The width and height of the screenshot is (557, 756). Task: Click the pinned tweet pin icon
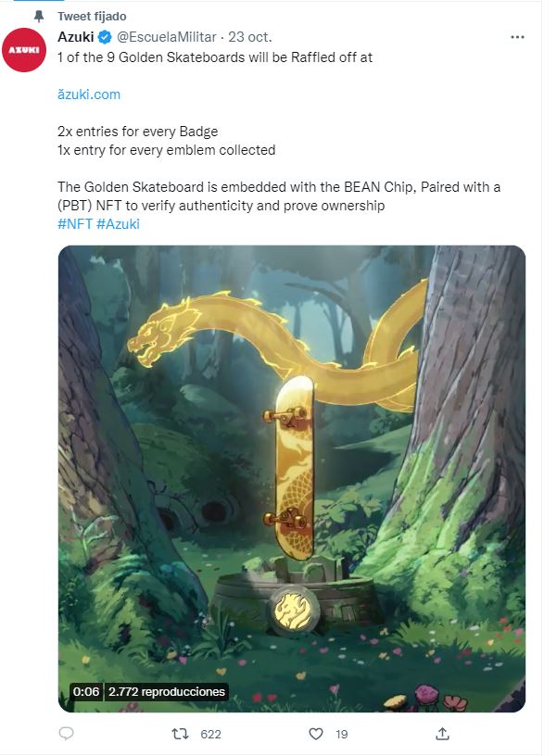coord(39,17)
